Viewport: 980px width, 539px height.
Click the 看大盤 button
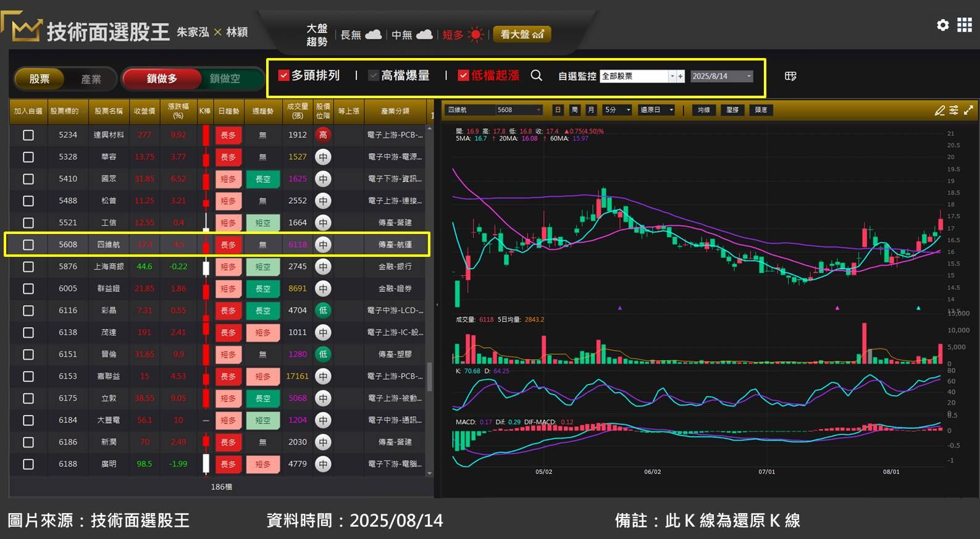pyautogui.click(x=522, y=35)
